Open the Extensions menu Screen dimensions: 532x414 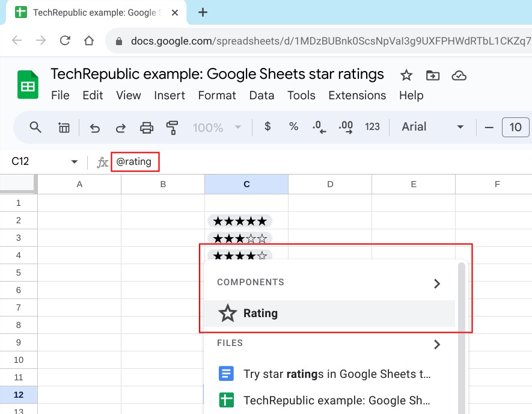[x=357, y=95]
